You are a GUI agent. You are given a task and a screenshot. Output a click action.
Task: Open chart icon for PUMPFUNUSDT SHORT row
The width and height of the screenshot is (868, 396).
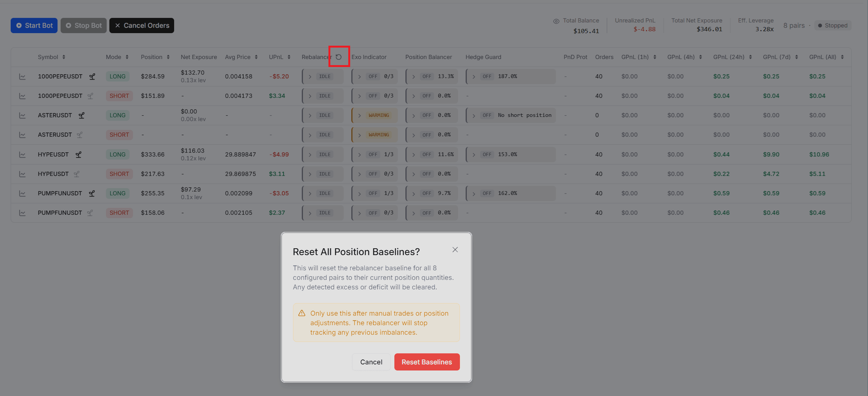[22, 213]
